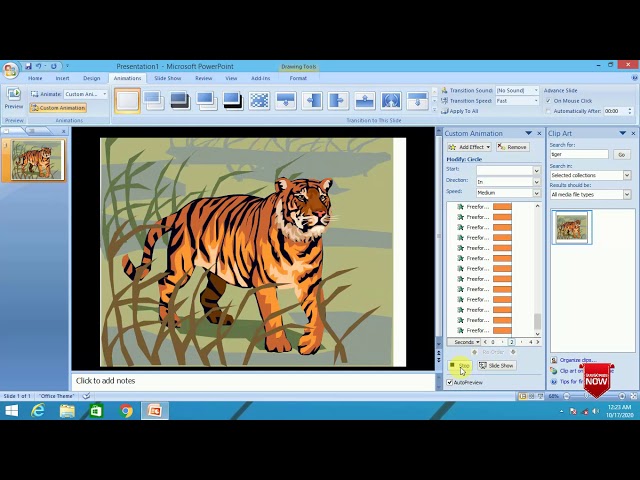Switch to the Slide Show ribbon tab
This screenshot has height=480, width=640.
point(167,78)
